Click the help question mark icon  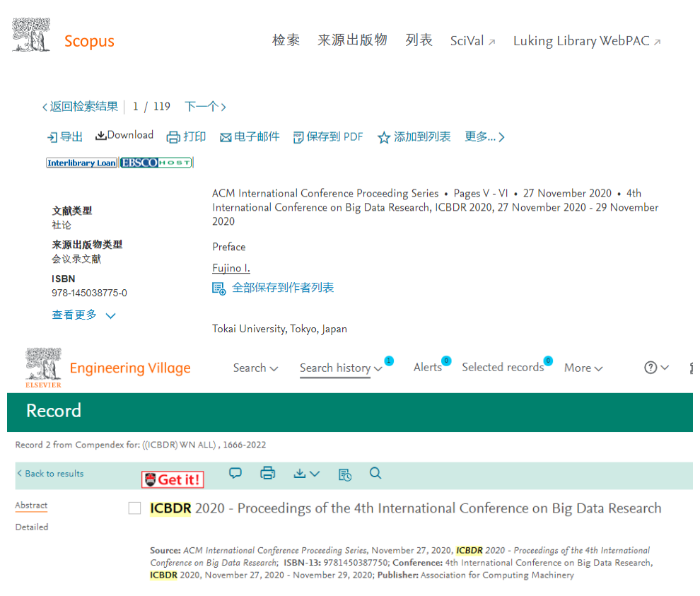click(x=651, y=368)
